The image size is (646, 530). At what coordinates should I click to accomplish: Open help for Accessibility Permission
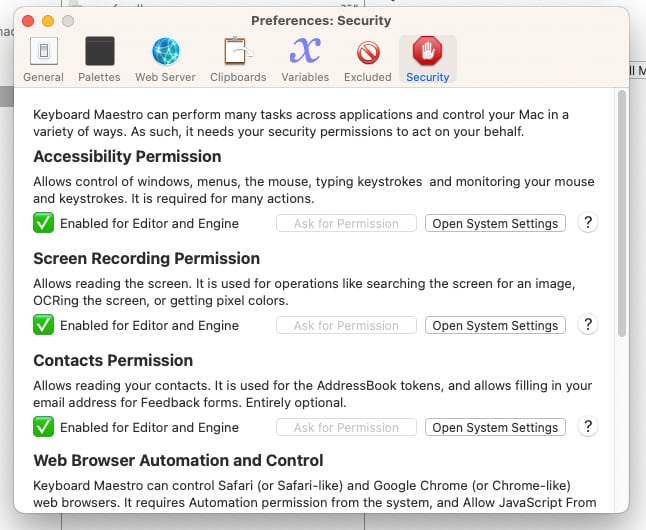[588, 223]
